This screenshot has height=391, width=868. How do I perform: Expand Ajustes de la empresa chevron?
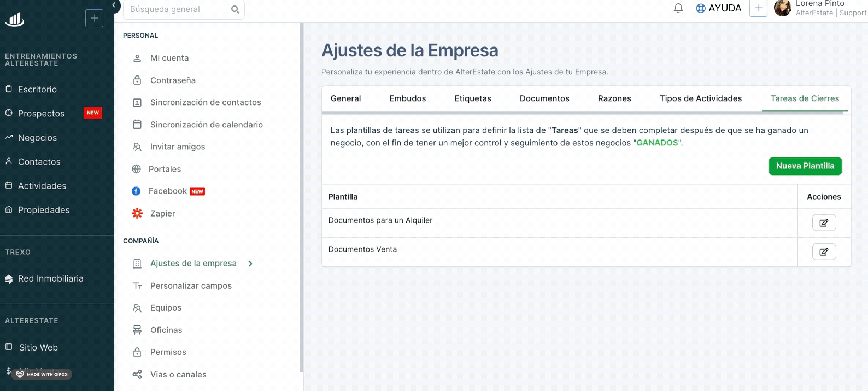(x=250, y=264)
